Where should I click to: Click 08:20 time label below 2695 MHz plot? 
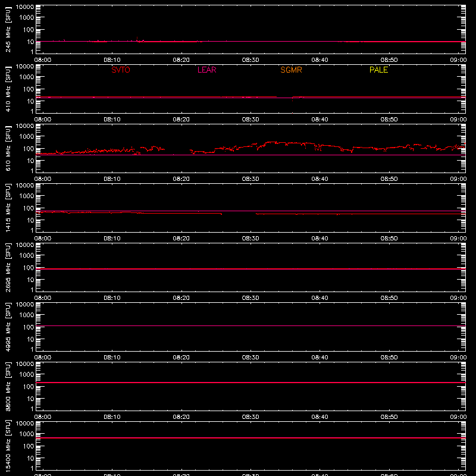pos(181,298)
